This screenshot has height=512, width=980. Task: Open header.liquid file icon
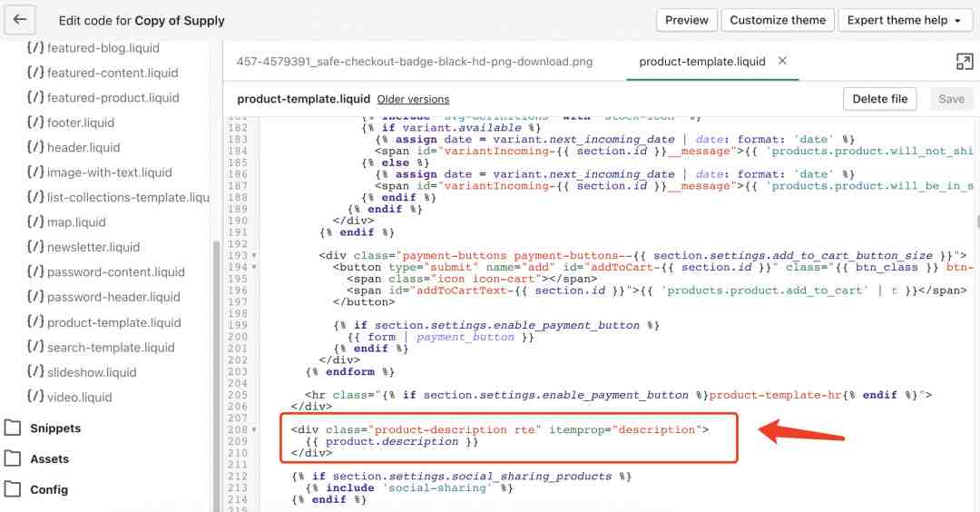[35, 147]
